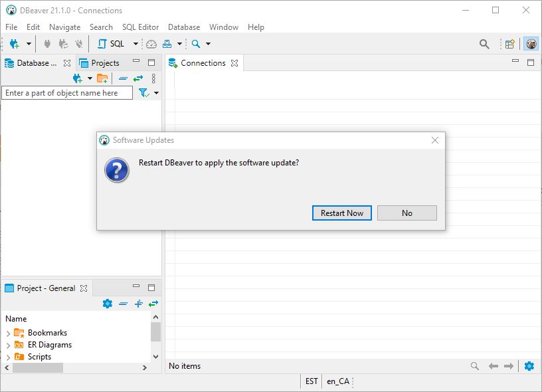Click the Disconnect icon in main toolbar

(79, 44)
